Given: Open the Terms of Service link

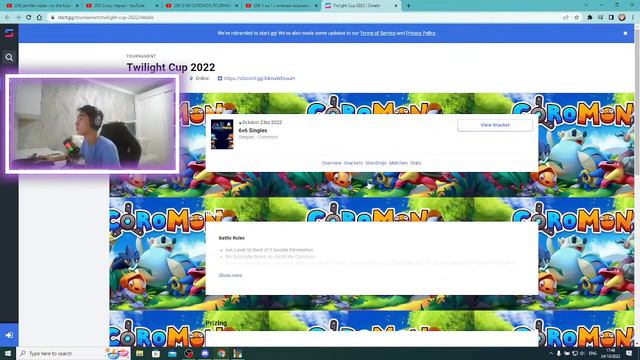Looking at the screenshot, I should (378, 33).
